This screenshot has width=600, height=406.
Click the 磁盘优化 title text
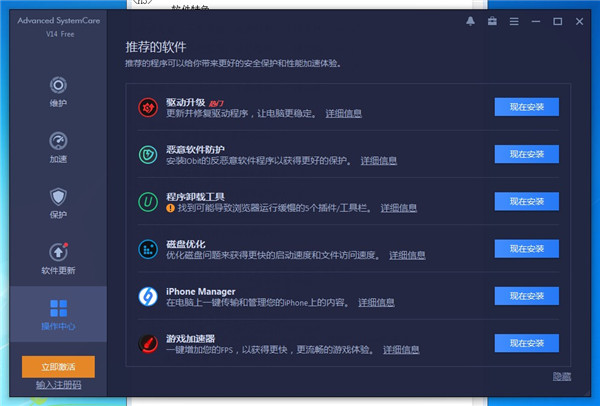tap(186, 244)
